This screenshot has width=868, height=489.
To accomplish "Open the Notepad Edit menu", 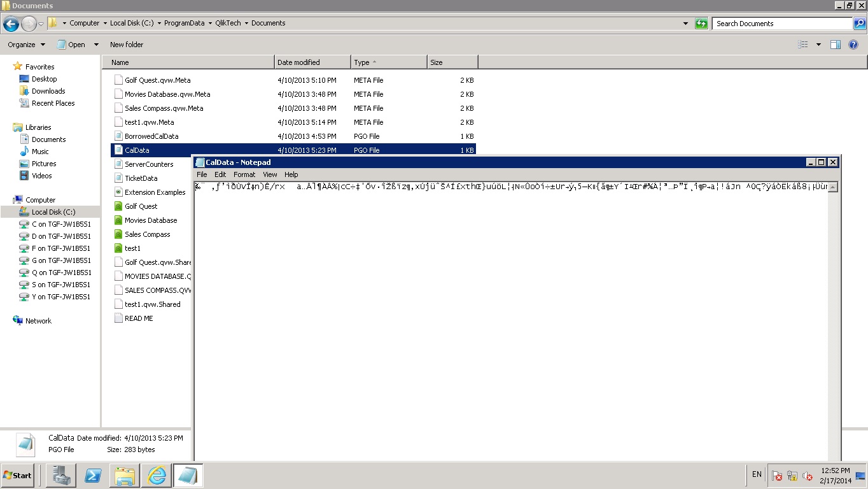I will pyautogui.click(x=220, y=174).
